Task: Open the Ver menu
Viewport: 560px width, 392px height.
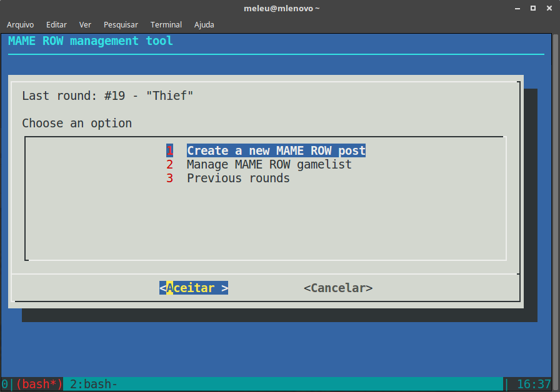Action: 85,25
